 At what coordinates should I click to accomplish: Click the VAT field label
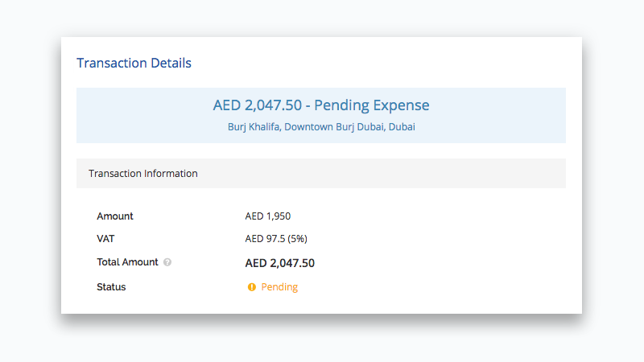coord(106,239)
